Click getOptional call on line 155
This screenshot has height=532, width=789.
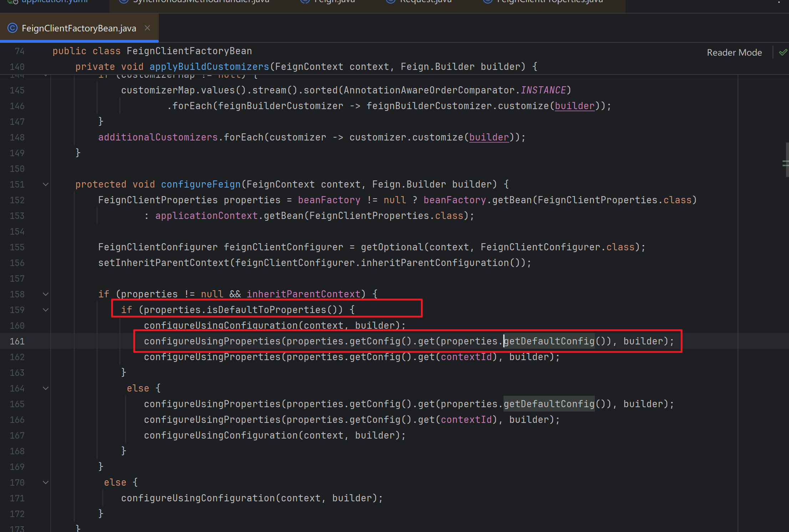(x=392, y=247)
